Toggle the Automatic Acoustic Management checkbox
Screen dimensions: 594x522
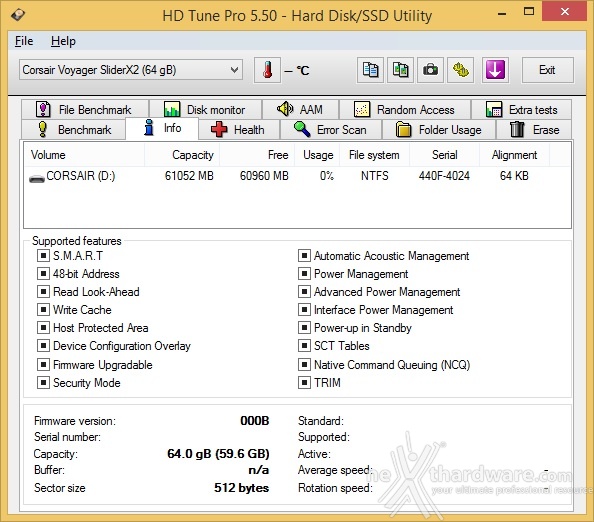[304, 256]
